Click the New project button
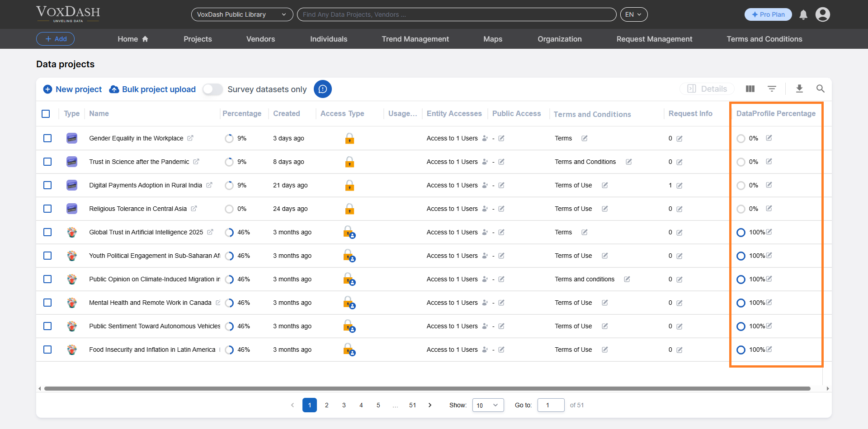 pyautogui.click(x=72, y=89)
